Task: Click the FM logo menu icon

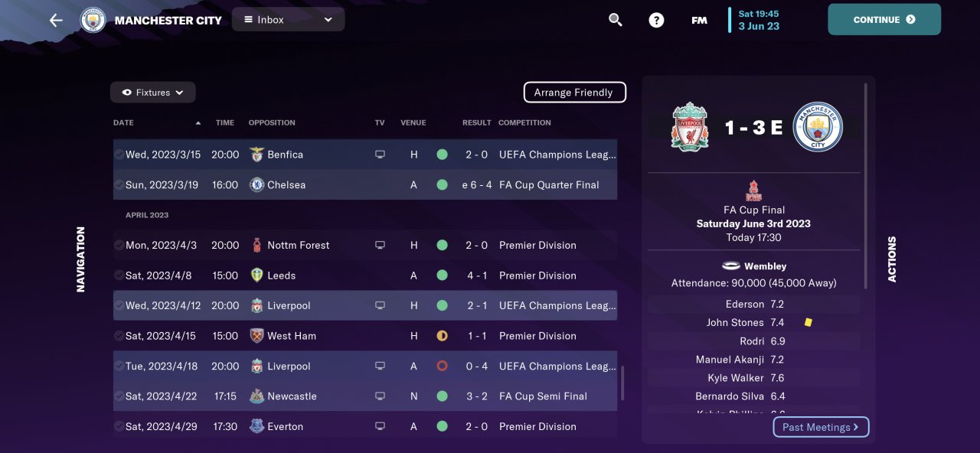Action: click(699, 20)
